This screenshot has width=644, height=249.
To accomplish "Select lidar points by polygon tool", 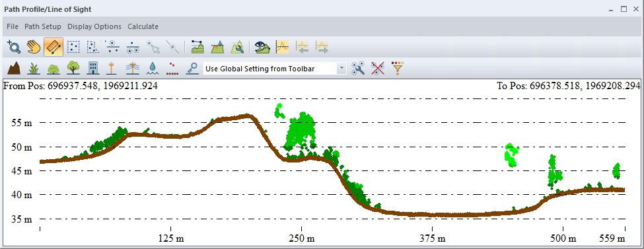I will pyautogui.click(x=93, y=47).
